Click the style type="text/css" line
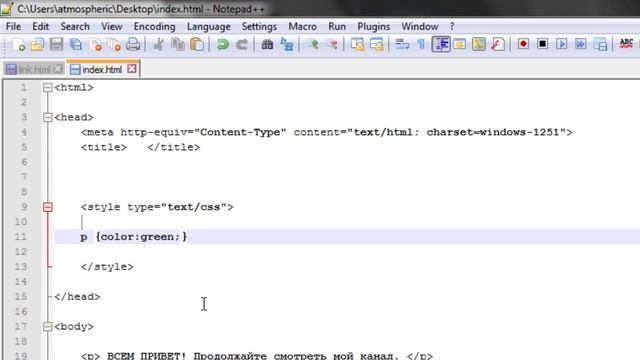The width and height of the screenshot is (640, 360). [157, 207]
